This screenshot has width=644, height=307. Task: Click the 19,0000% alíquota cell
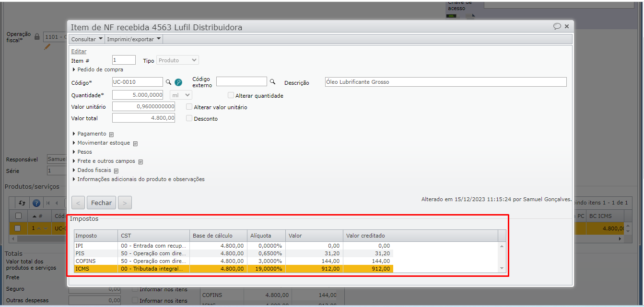(x=267, y=269)
